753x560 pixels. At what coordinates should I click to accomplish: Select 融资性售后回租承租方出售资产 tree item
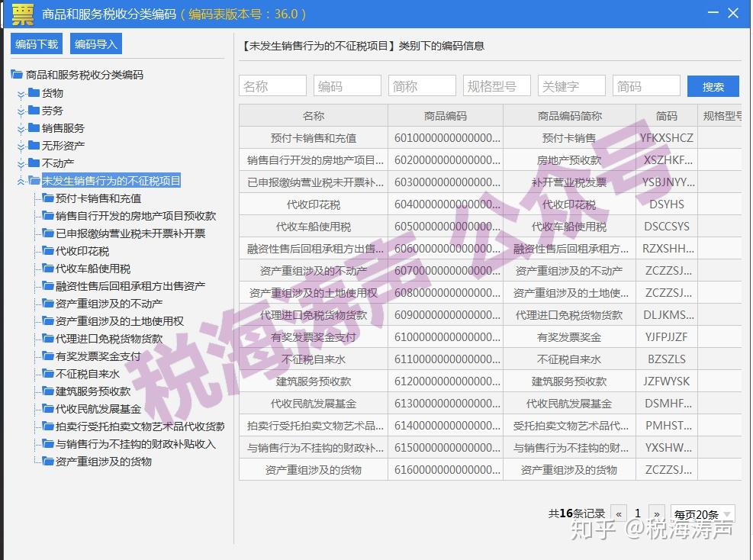[130, 286]
